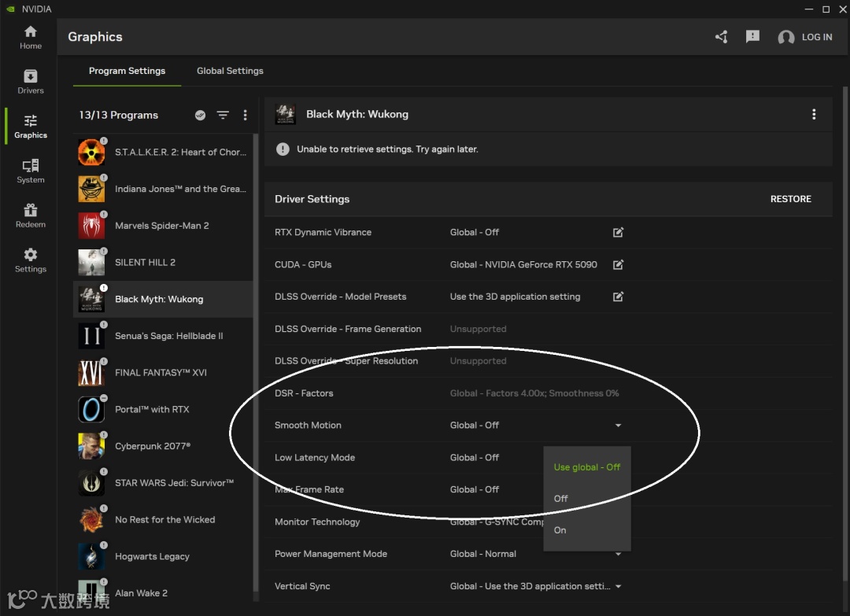Click the 'Graphics' page title
This screenshot has height=616, width=850.
point(95,37)
